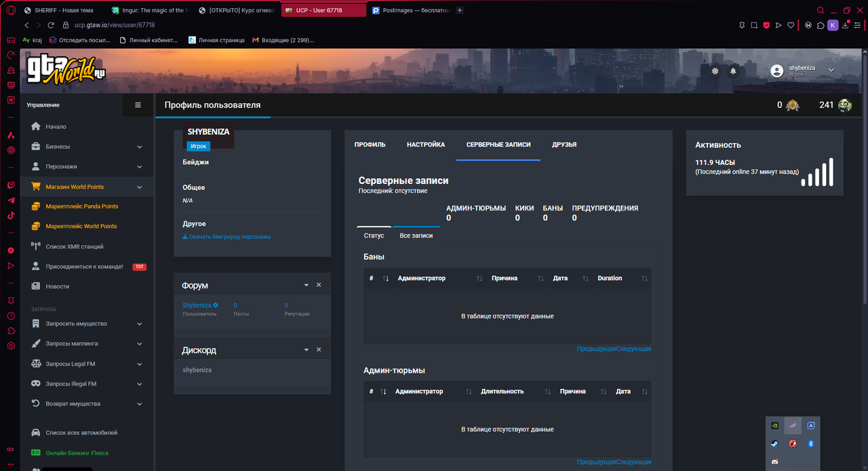Expand the Бизнесы menu

[87, 147]
